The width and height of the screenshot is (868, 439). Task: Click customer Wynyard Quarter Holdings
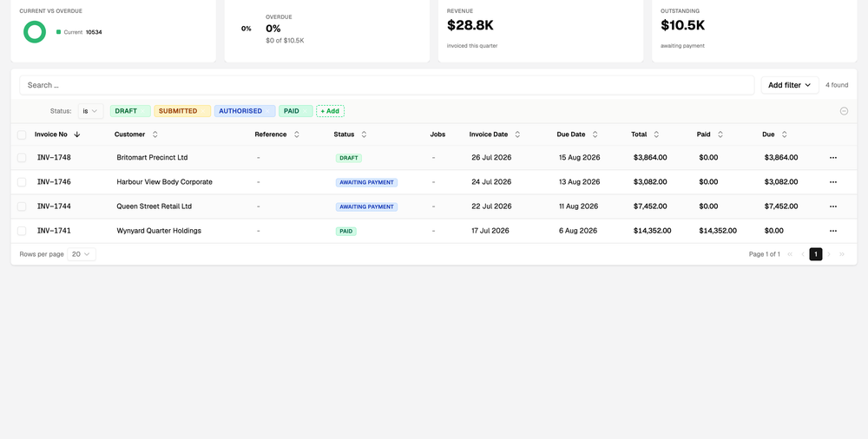(159, 231)
